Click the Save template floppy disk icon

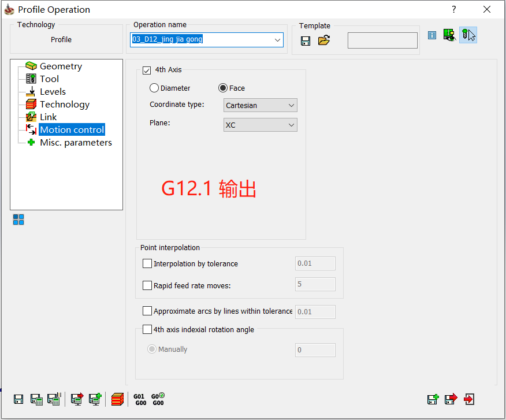click(x=306, y=40)
